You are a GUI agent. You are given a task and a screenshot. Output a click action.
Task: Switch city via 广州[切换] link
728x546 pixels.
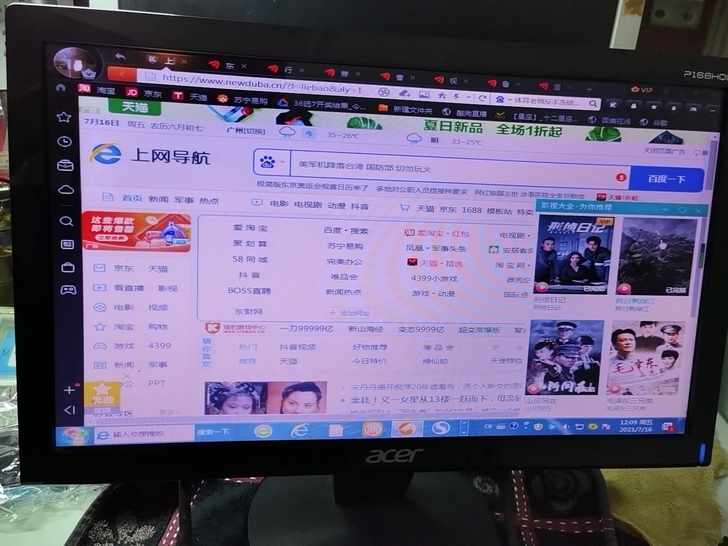pyautogui.click(x=246, y=131)
